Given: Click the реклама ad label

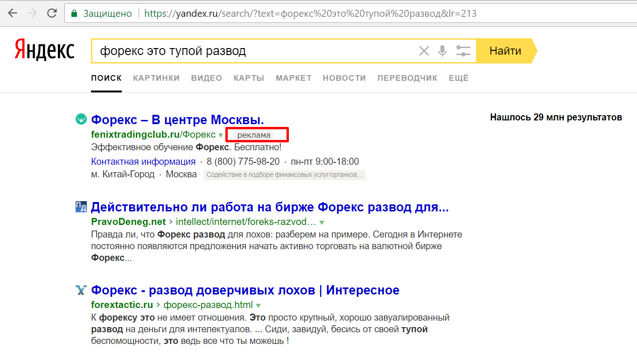Looking at the screenshot, I should tap(254, 135).
